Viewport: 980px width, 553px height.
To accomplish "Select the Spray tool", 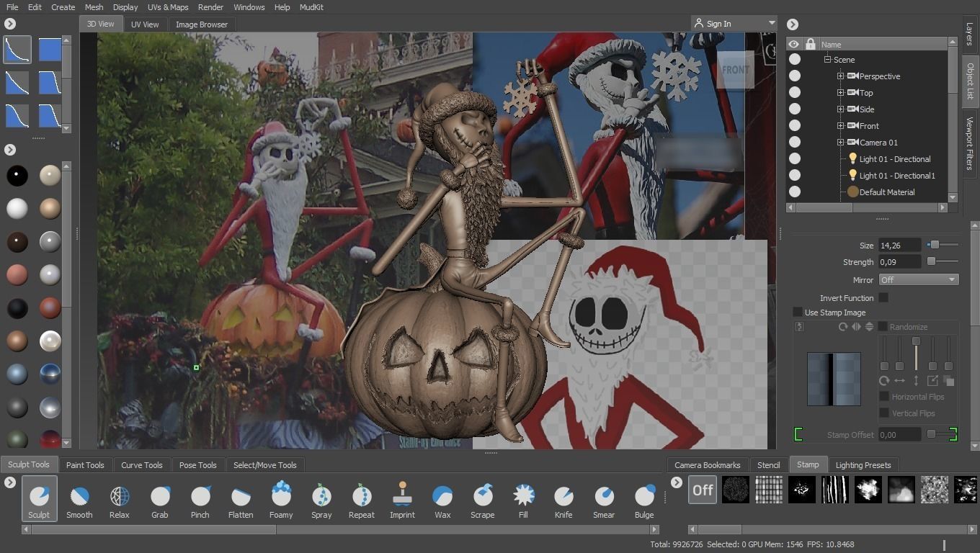I will point(321,499).
